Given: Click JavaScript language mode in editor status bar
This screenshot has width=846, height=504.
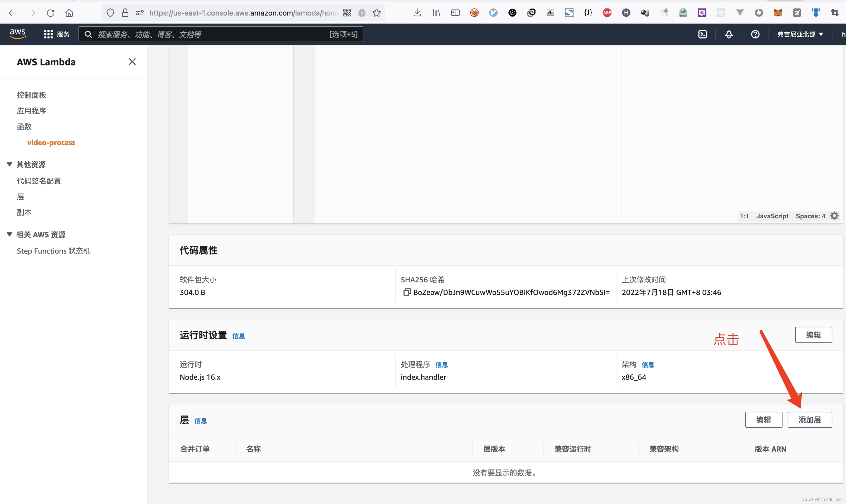Looking at the screenshot, I should [x=772, y=216].
